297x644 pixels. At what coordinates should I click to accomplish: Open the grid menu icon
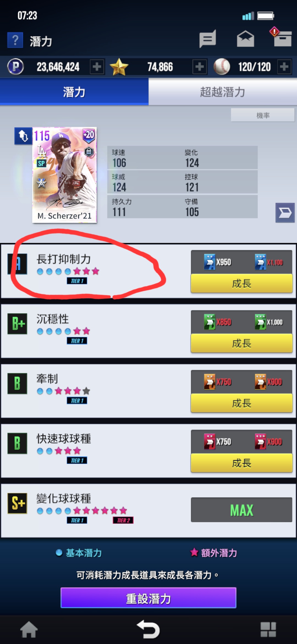(x=268, y=629)
